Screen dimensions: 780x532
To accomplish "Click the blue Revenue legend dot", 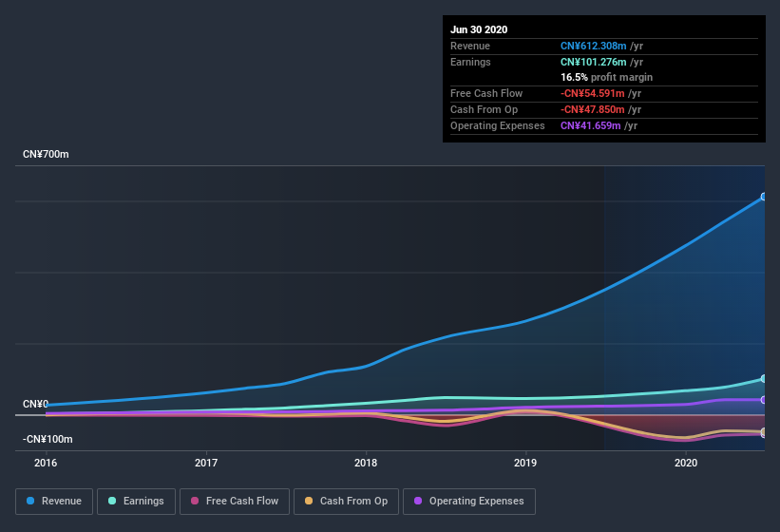I will click(x=30, y=501).
